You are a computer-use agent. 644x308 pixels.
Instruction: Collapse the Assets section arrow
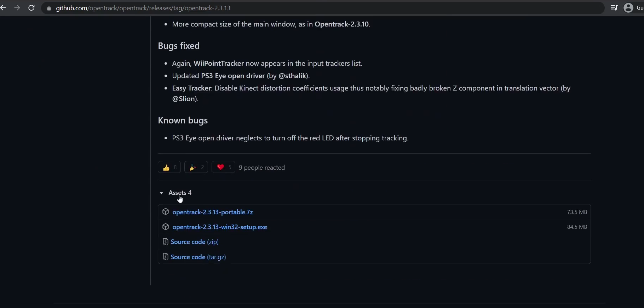click(x=161, y=193)
